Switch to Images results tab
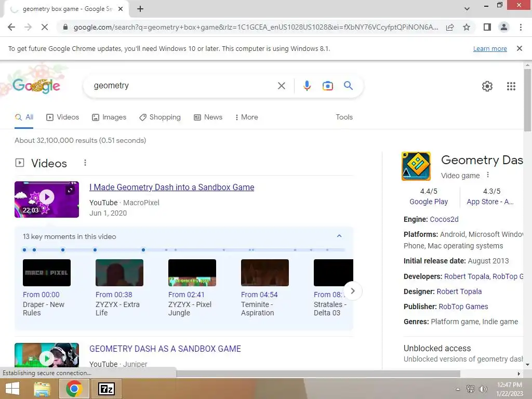Image resolution: width=532 pixels, height=399 pixels. pyautogui.click(x=109, y=117)
